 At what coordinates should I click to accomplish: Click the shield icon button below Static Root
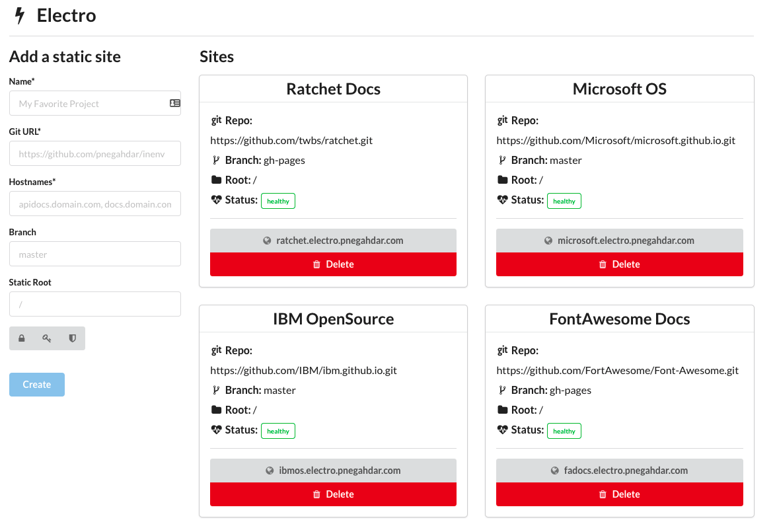pos(73,338)
